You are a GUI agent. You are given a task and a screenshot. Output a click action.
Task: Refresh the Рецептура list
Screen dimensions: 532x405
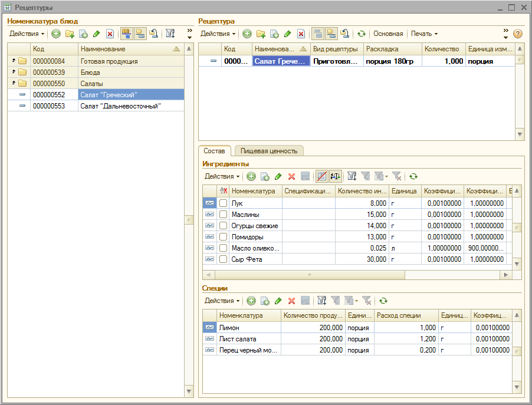coord(362,34)
